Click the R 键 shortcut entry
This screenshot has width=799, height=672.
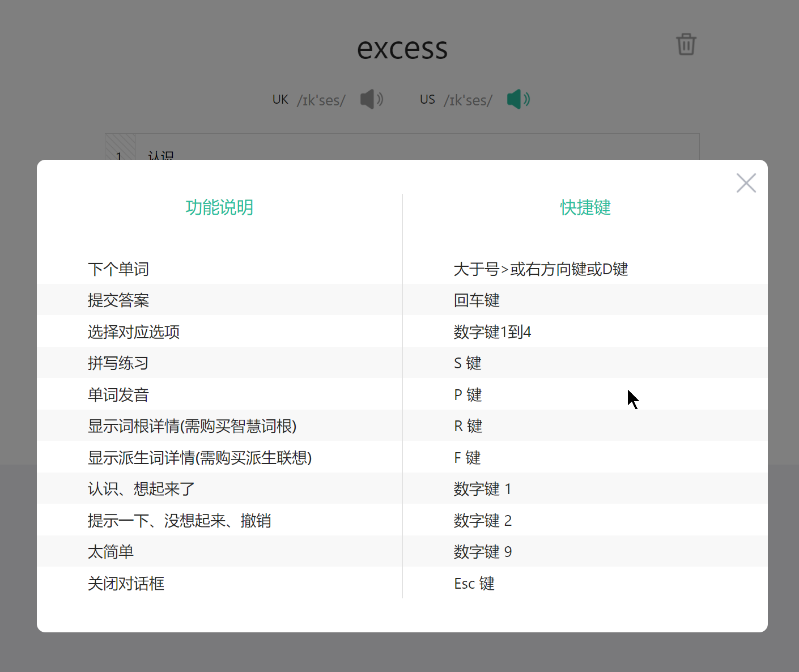click(x=468, y=426)
